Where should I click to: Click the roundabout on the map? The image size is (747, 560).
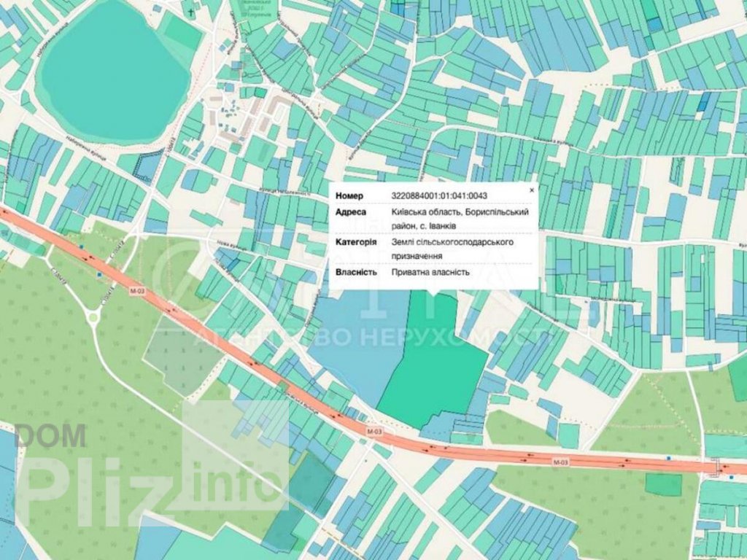[x=93, y=316]
